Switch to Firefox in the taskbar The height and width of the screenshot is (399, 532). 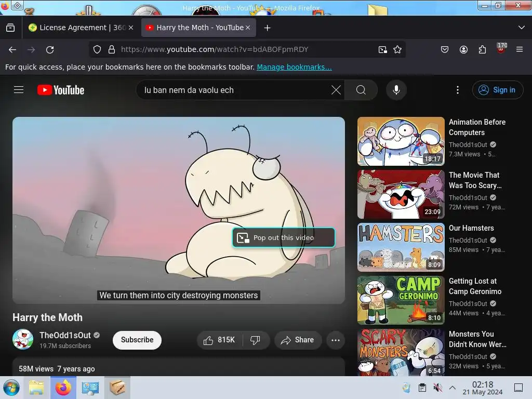click(x=63, y=388)
